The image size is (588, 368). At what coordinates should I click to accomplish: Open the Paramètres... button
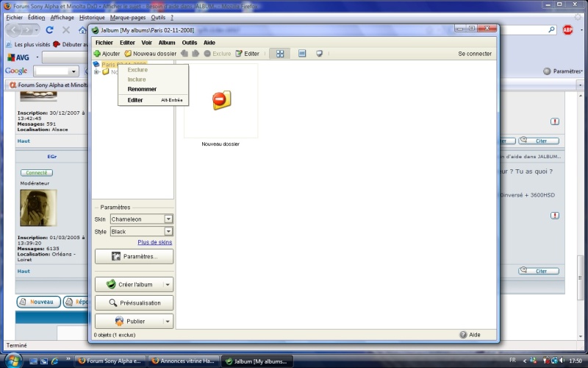[135, 256]
